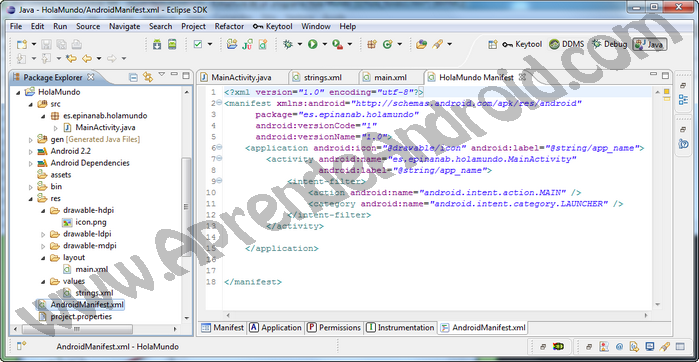699x362 pixels.
Task: Select project.properties file in tree
Action: (x=75, y=317)
